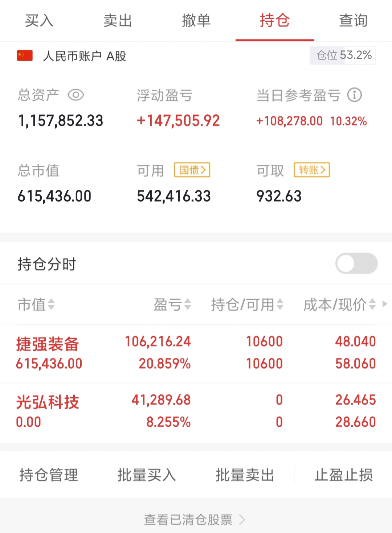The width and height of the screenshot is (392, 533).
Task: Toggle total assets visibility eye icon
Action: pos(76,95)
